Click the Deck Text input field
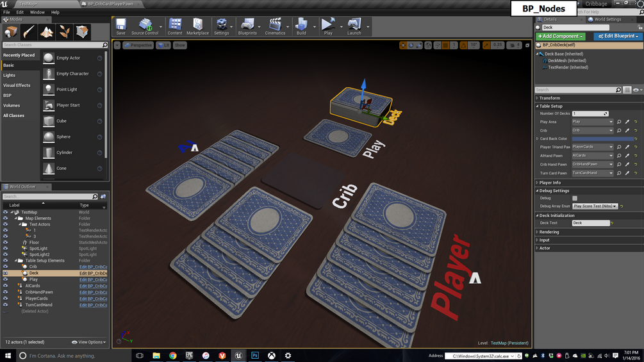The width and height of the screenshot is (644, 362). [591, 223]
